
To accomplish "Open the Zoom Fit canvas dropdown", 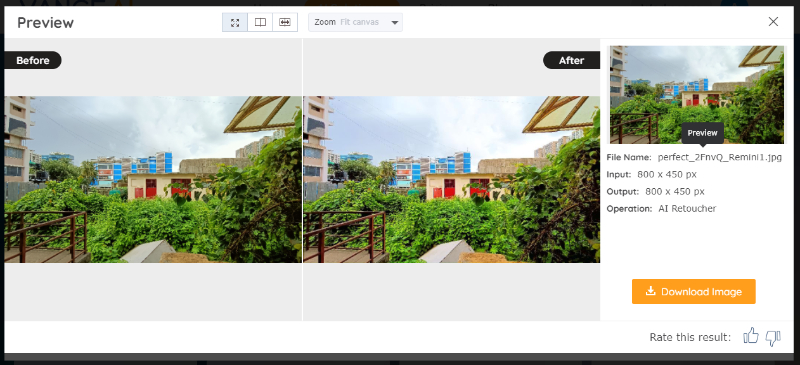I will click(x=355, y=22).
